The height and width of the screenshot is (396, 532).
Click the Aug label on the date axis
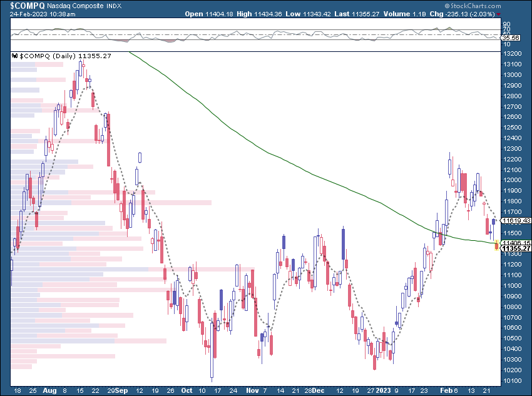pyautogui.click(x=49, y=390)
